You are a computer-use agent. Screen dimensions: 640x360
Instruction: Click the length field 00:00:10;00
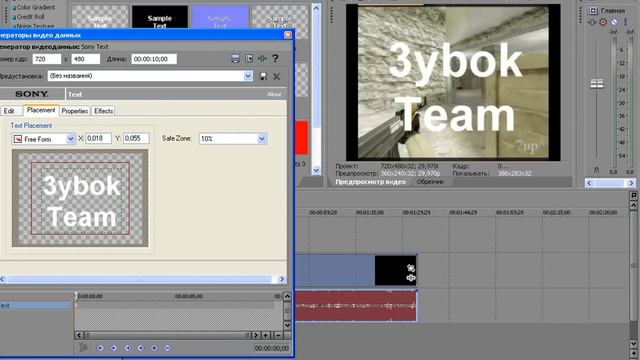[154, 59]
